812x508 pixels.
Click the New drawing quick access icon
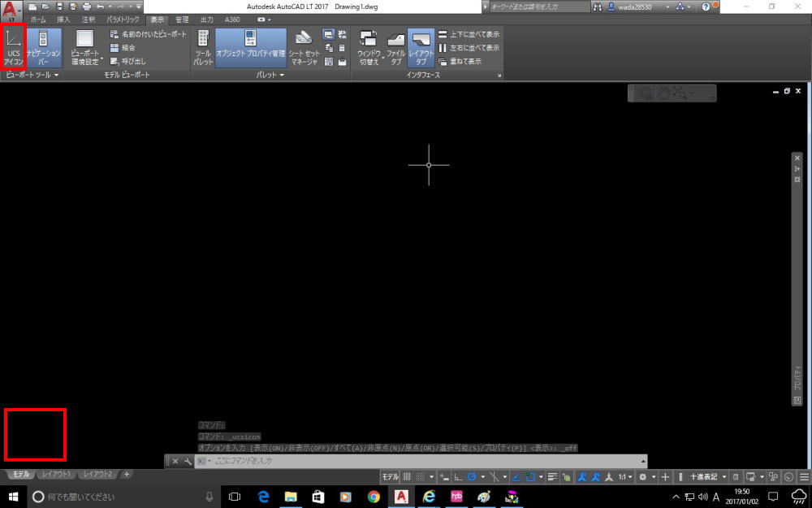click(32, 7)
